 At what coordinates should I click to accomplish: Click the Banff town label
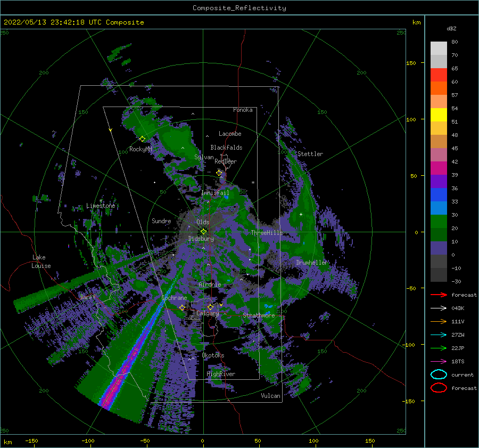88,297
